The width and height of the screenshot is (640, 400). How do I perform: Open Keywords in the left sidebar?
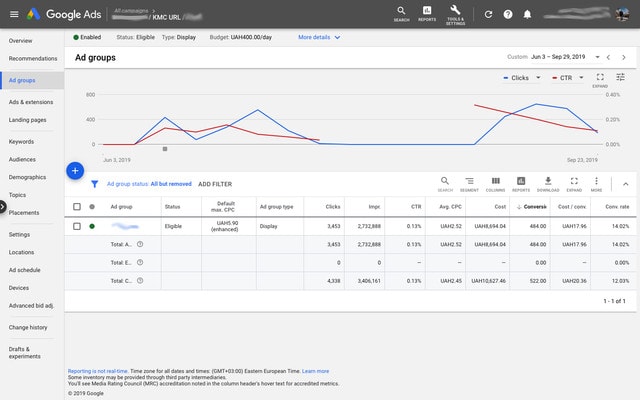tap(21, 141)
